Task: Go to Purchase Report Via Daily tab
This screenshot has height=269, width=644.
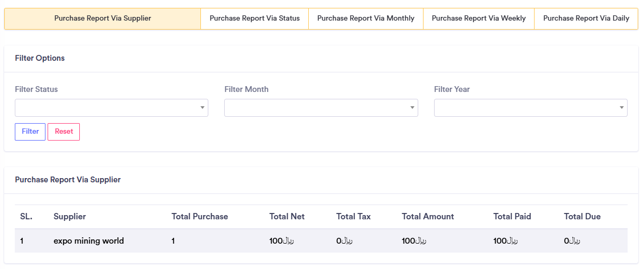Action: coord(586,18)
